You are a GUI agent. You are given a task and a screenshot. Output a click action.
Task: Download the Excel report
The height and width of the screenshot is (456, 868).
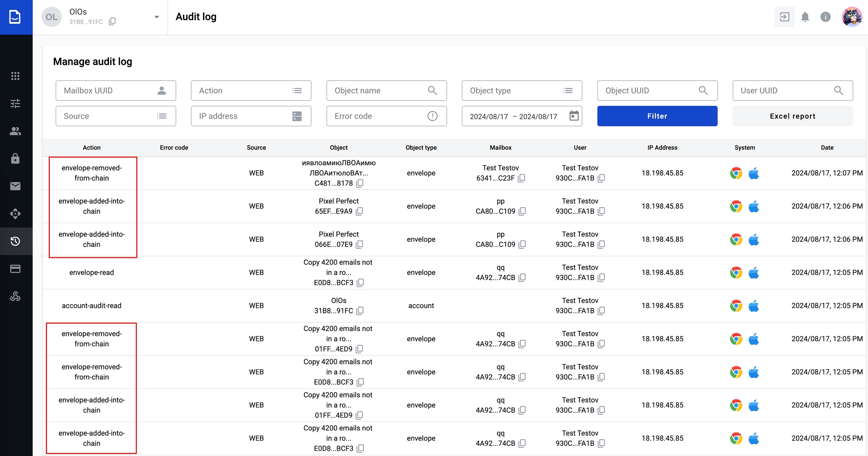tap(792, 116)
